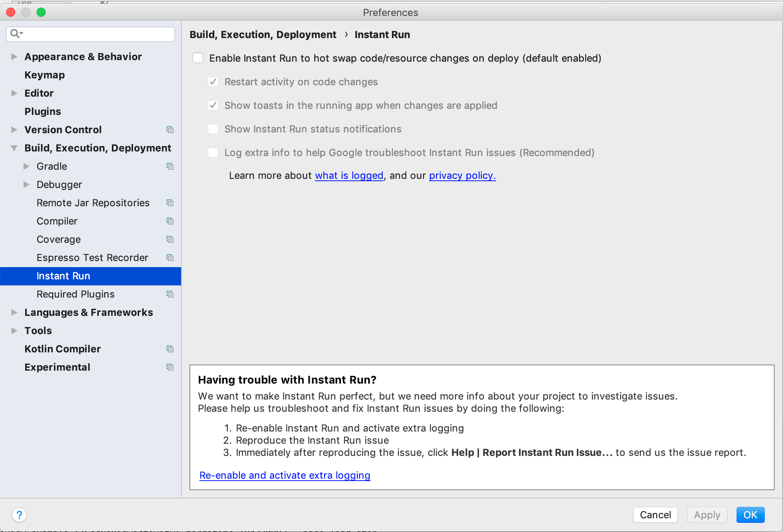
Task: Click the project-level settings icon next to Kotlin Compiler
Action: (170, 349)
